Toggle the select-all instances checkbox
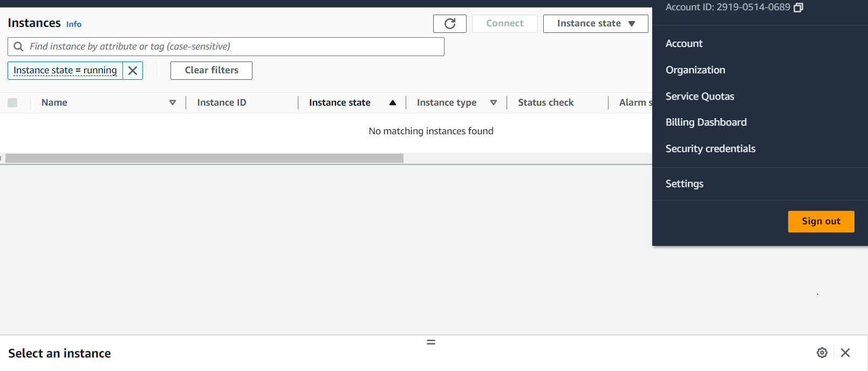The height and width of the screenshot is (371, 868). click(12, 102)
